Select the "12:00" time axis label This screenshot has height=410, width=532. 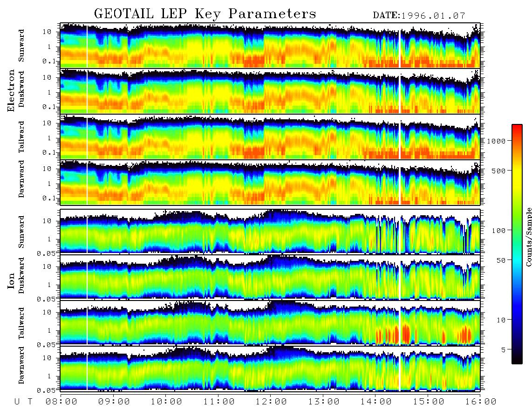click(271, 402)
